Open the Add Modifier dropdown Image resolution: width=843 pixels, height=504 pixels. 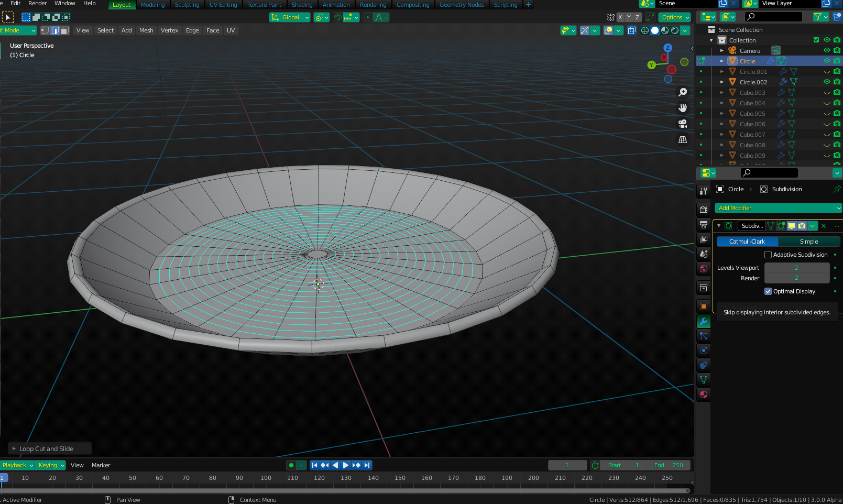point(778,208)
